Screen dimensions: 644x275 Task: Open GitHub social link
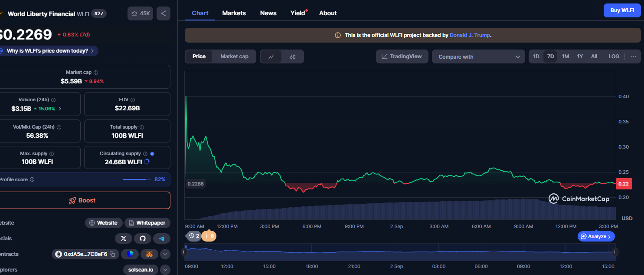click(x=143, y=239)
